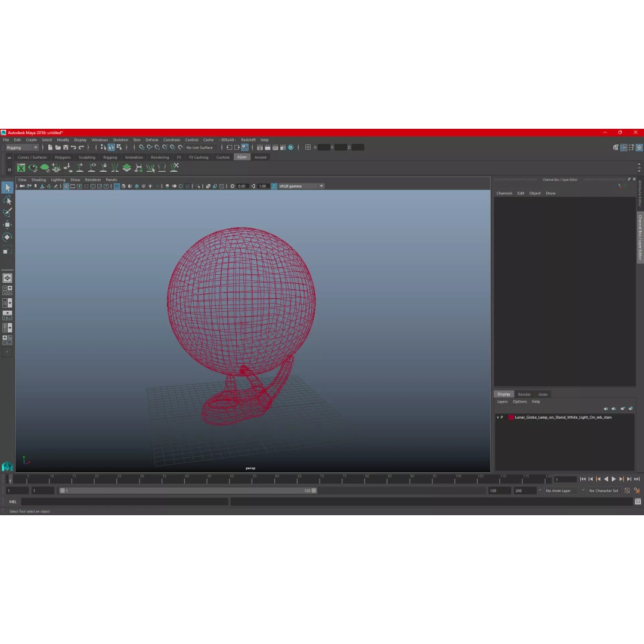Toggle the sRGB gamma color management icon
644x644 pixels.
274,186
